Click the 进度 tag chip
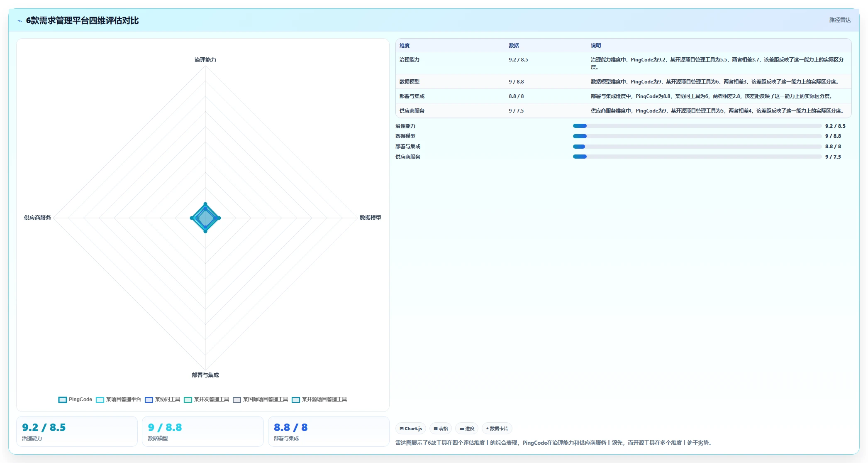The height and width of the screenshot is (463, 868). (467, 429)
